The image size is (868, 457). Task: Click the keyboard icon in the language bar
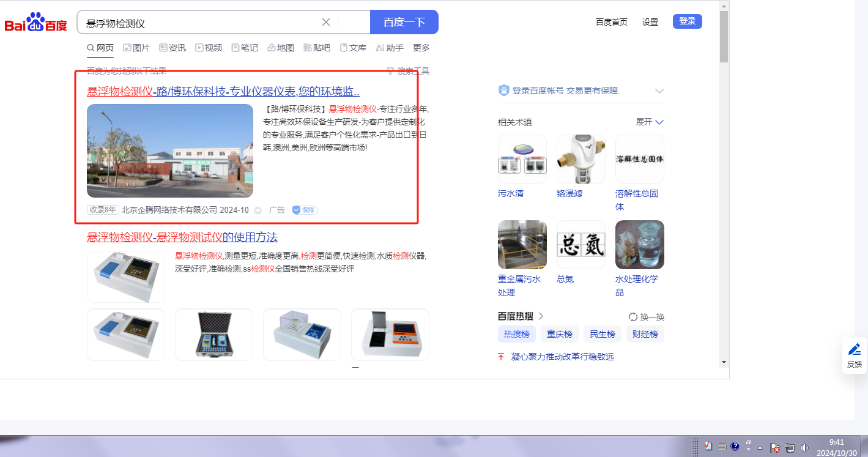click(722, 446)
